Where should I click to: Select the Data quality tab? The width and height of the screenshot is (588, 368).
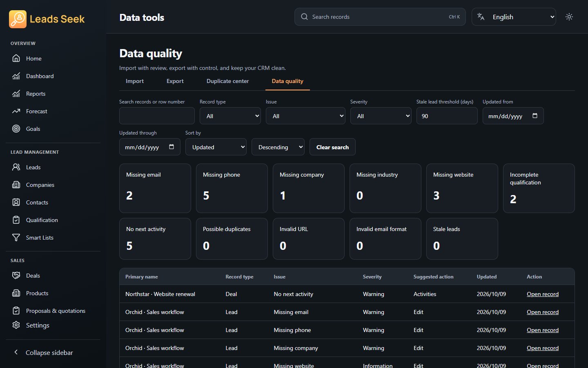(x=287, y=81)
